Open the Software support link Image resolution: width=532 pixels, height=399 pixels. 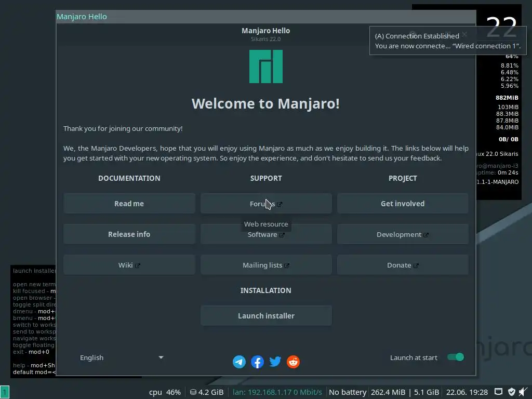(266, 234)
